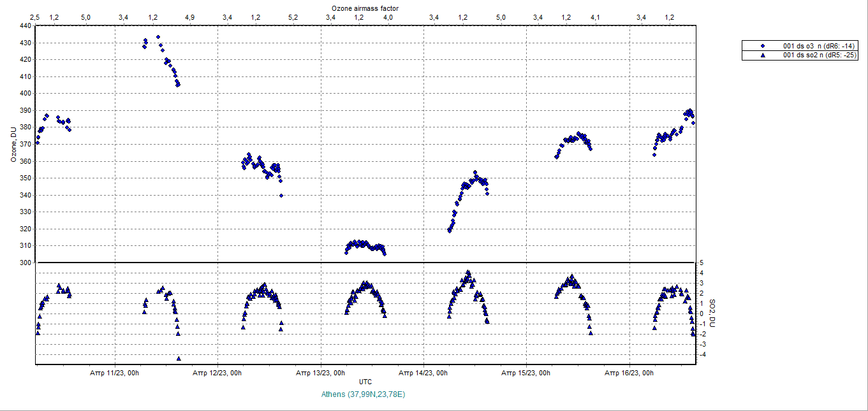Click the 440 tick on the ozone axis
Screen dimensions: 868x411
(25, 26)
